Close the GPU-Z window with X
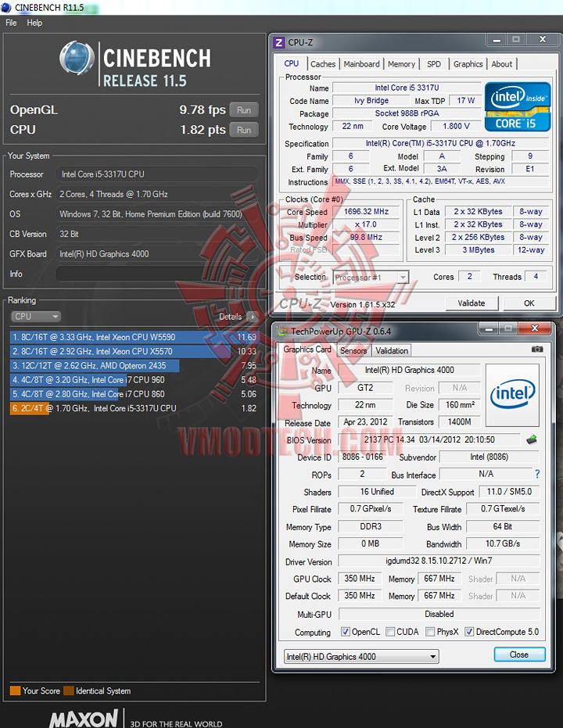Viewport: 563px width, 728px height. pyautogui.click(x=535, y=328)
